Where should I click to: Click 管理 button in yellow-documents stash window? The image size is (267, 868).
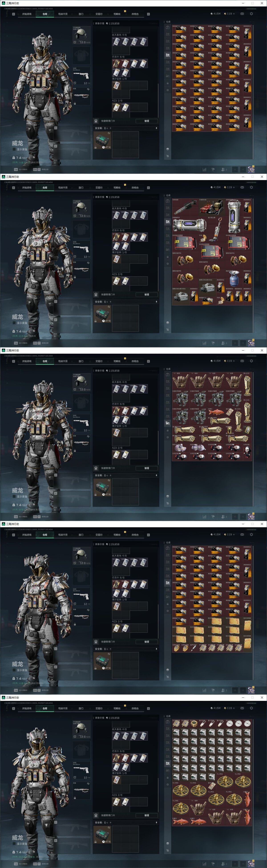point(147,642)
